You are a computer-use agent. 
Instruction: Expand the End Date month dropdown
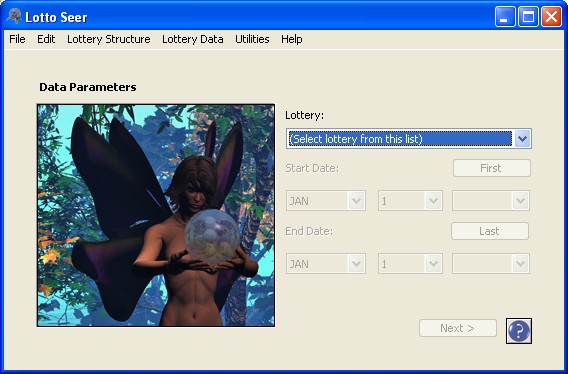[356, 263]
